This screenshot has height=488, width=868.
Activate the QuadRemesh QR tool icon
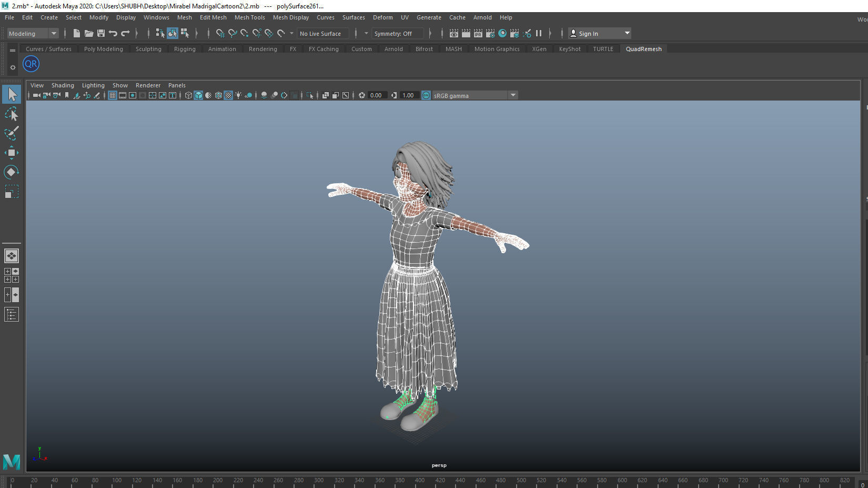[31, 64]
